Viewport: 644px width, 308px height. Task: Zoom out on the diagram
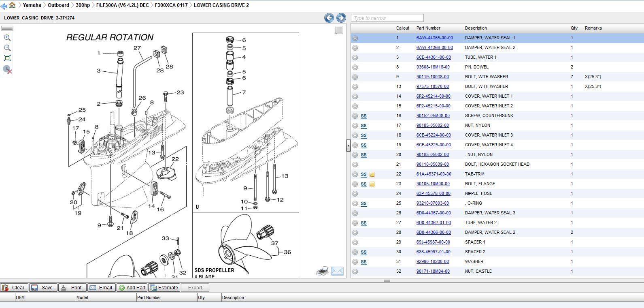(7, 48)
